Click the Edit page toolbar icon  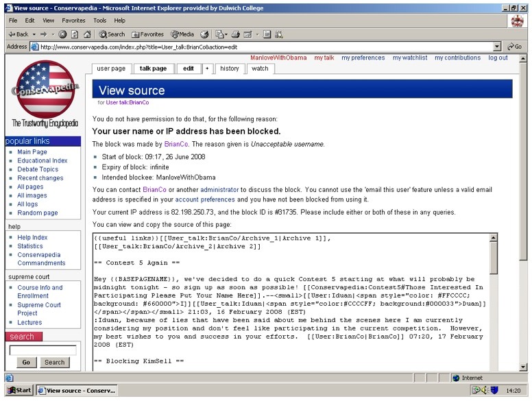click(248, 34)
